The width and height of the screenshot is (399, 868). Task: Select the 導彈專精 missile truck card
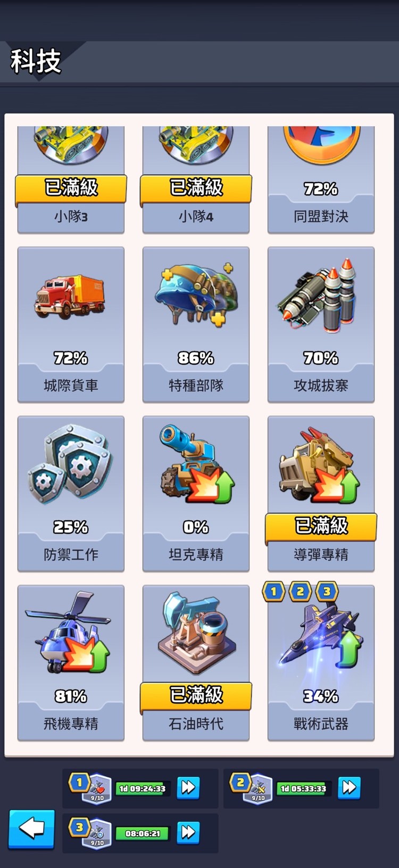(321, 494)
